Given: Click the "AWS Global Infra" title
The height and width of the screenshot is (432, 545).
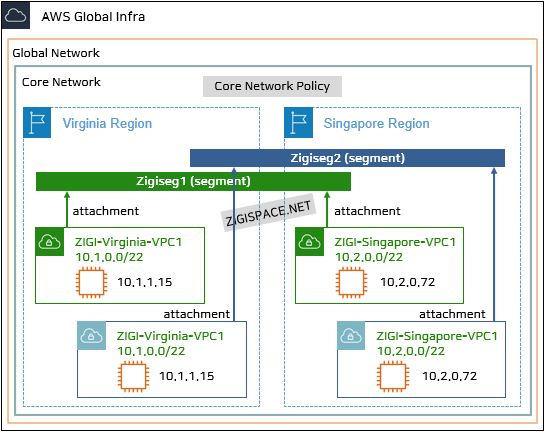Looking at the screenshot, I should [x=93, y=17].
